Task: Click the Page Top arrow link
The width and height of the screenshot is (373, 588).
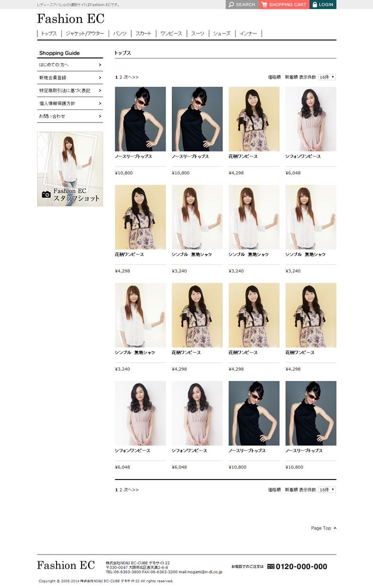Action: point(323,528)
